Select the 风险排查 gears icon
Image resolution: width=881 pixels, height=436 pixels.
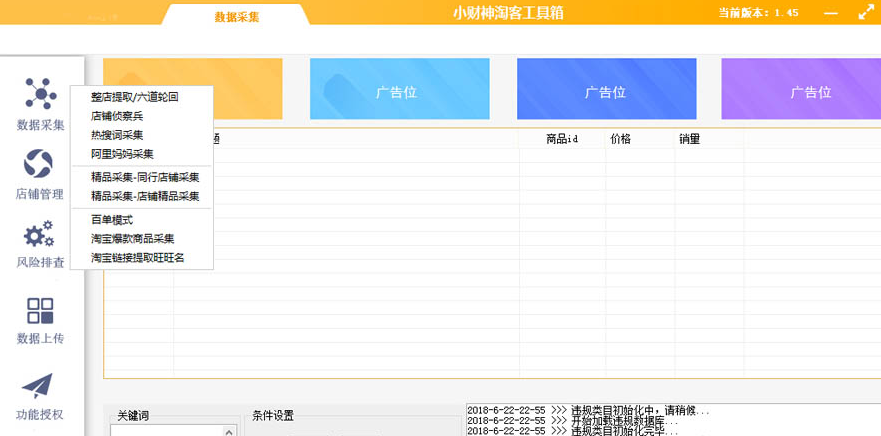click(x=39, y=236)
